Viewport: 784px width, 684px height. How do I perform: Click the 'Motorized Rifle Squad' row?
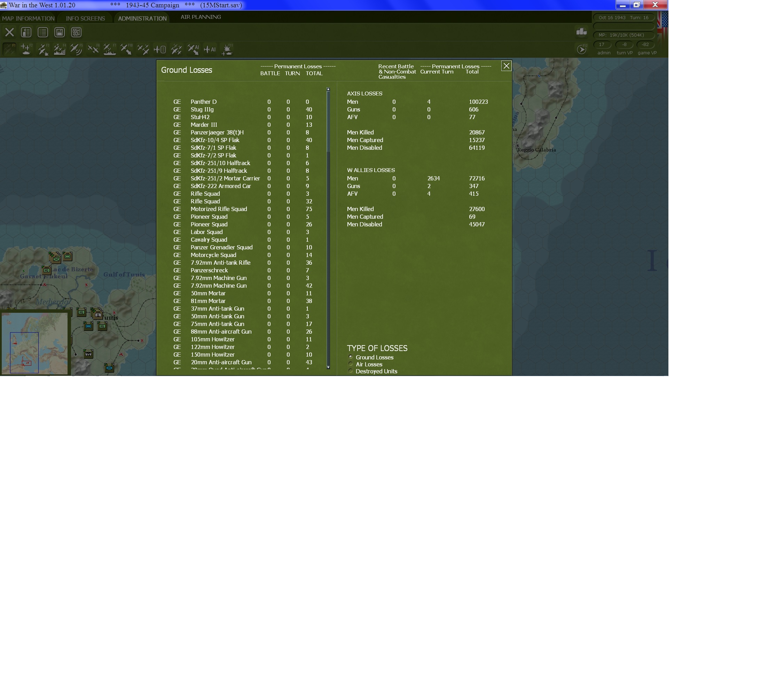pyautogui.click(x=243, y=209)
